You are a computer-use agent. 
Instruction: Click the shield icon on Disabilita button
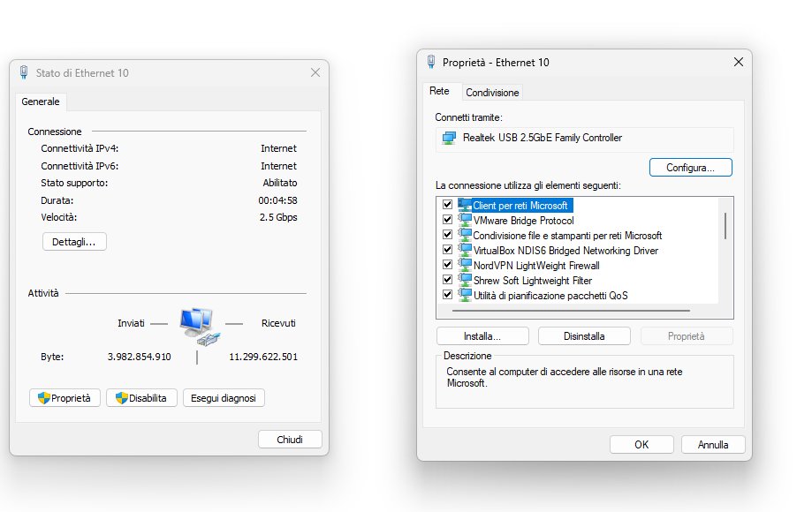(122, 398)
